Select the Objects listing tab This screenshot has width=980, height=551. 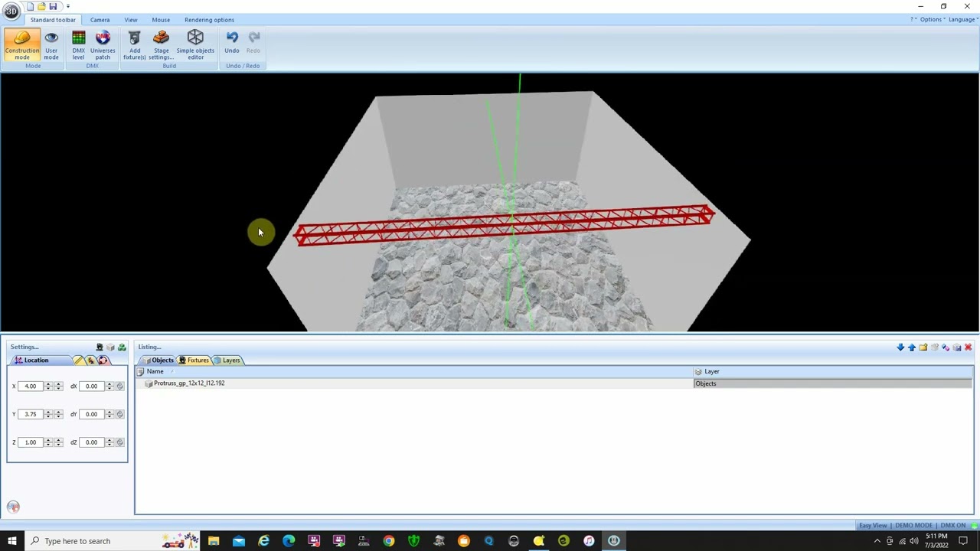[158, 360]
